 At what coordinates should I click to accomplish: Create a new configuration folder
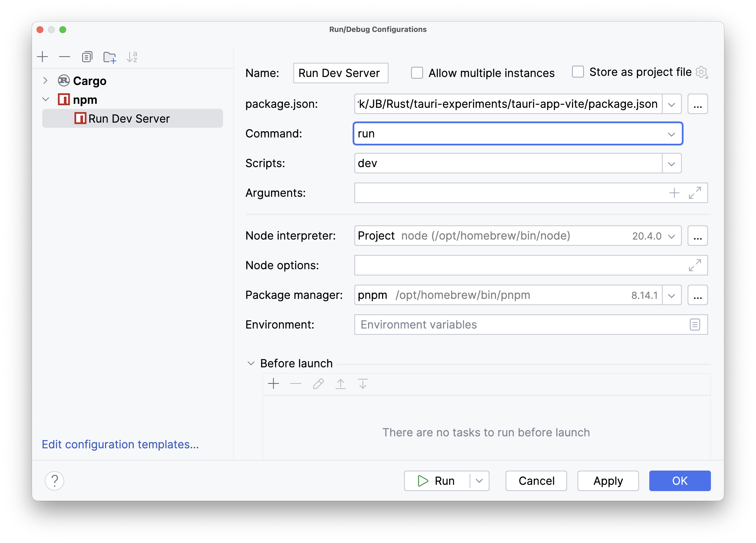click(x=110, y=57)
